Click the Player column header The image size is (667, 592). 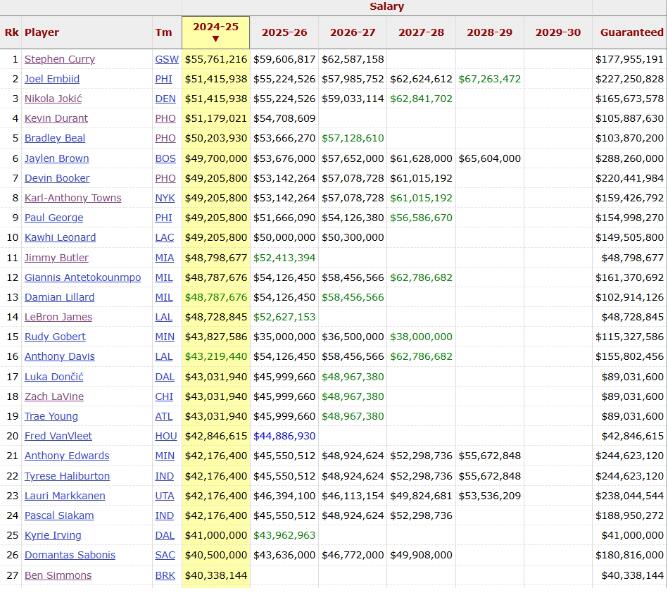[x=42, y=32]
